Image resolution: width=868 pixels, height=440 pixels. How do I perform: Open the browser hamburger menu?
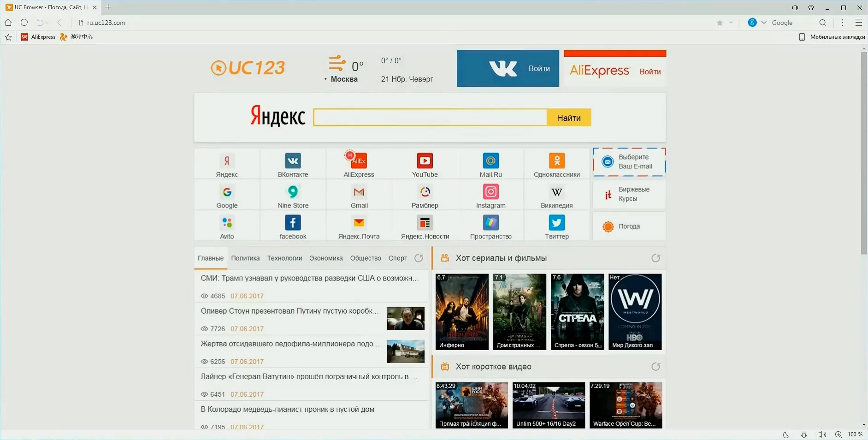859,23
